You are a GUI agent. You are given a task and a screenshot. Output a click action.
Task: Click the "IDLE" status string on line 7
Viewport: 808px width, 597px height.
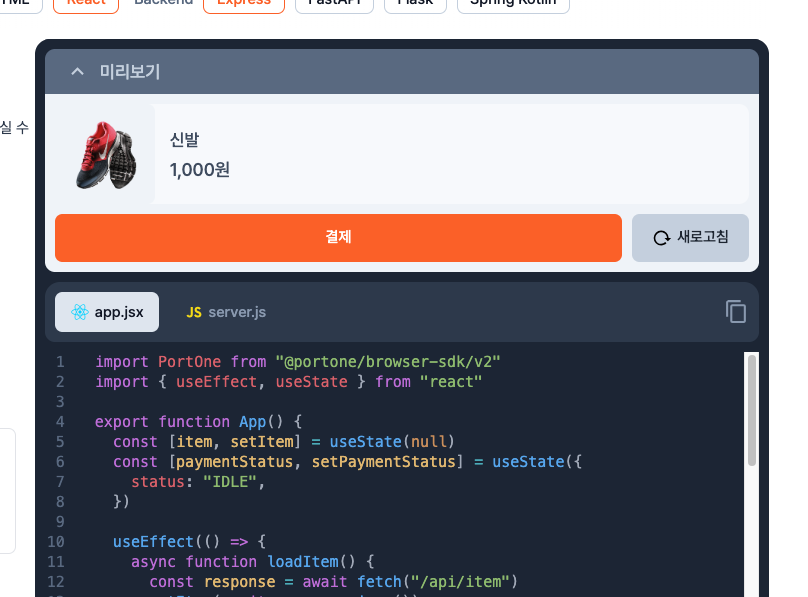click(229, 482)
